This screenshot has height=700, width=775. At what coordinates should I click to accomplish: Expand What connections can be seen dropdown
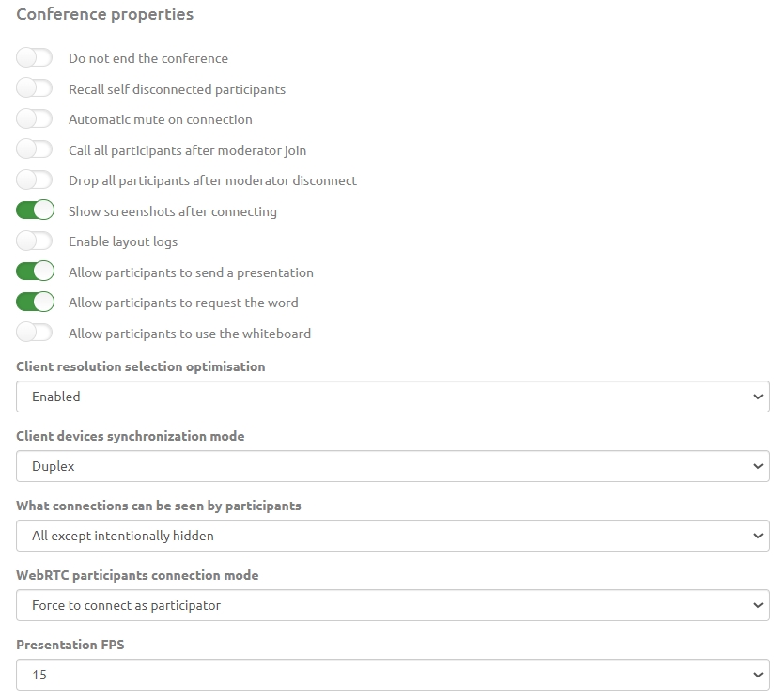click(393, 536)
